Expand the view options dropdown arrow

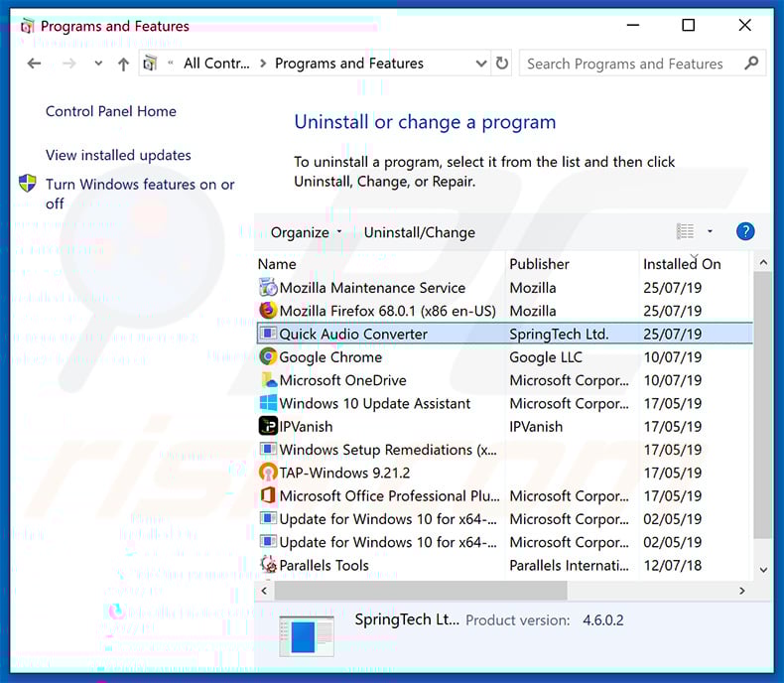pyautogui.click(x=710, y=231)
